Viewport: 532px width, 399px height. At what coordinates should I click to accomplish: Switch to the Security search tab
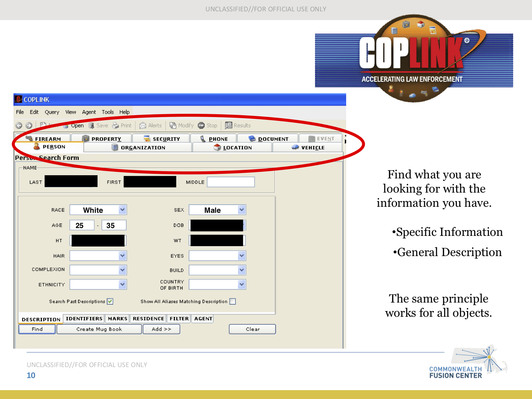click(x=161, y=139)
